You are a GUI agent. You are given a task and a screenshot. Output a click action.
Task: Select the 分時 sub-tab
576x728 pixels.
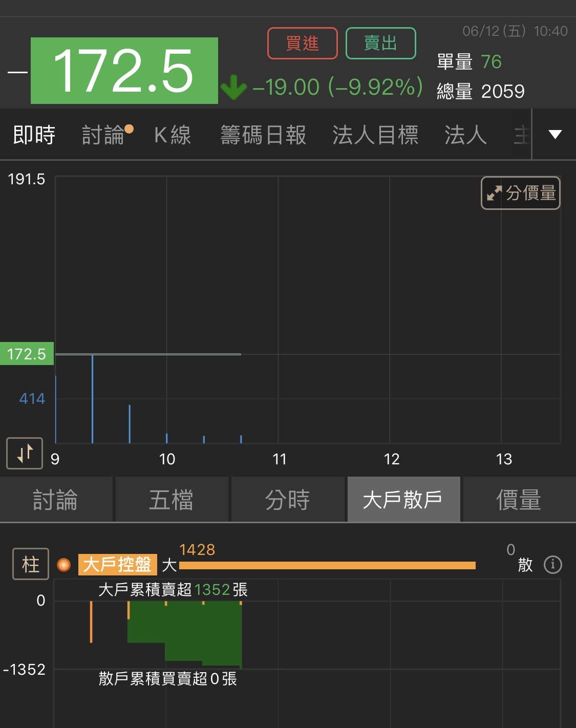287,500
